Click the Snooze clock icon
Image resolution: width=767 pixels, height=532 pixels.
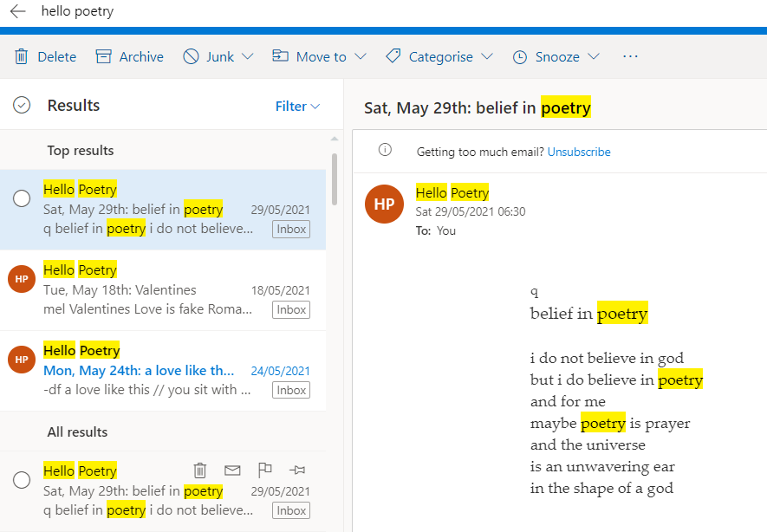[x=519, y=57]
